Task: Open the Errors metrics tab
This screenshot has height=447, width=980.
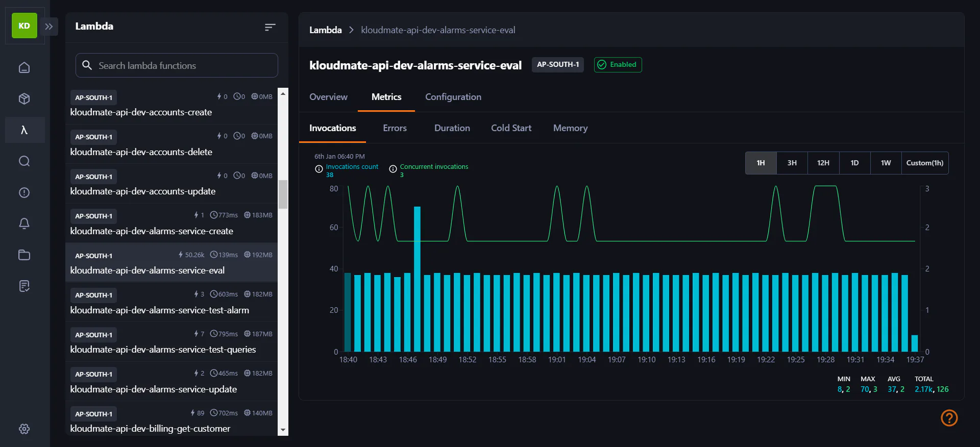Action: tap(395, 128)
